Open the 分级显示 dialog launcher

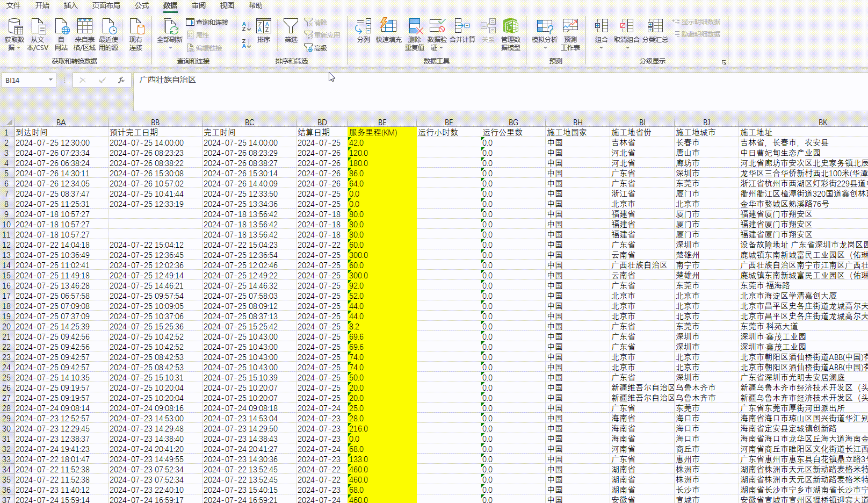[x=724, y=62]
